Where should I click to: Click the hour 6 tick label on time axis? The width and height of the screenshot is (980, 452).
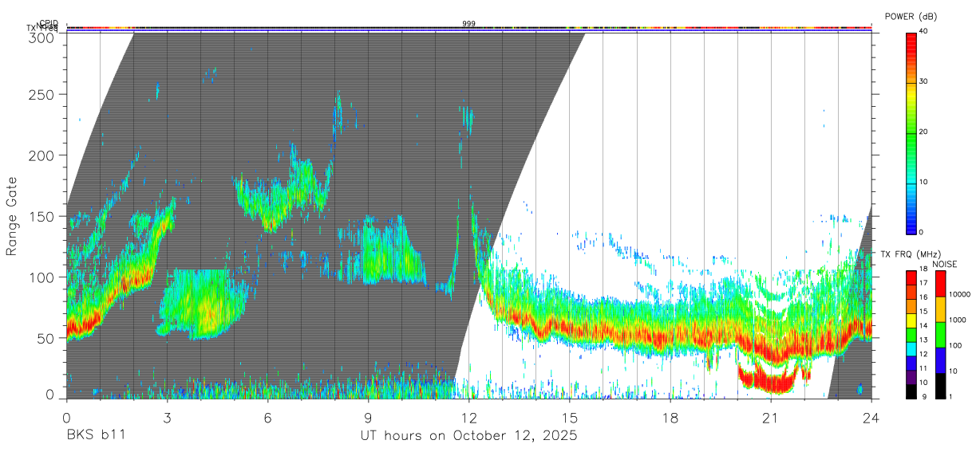(267, 418)
